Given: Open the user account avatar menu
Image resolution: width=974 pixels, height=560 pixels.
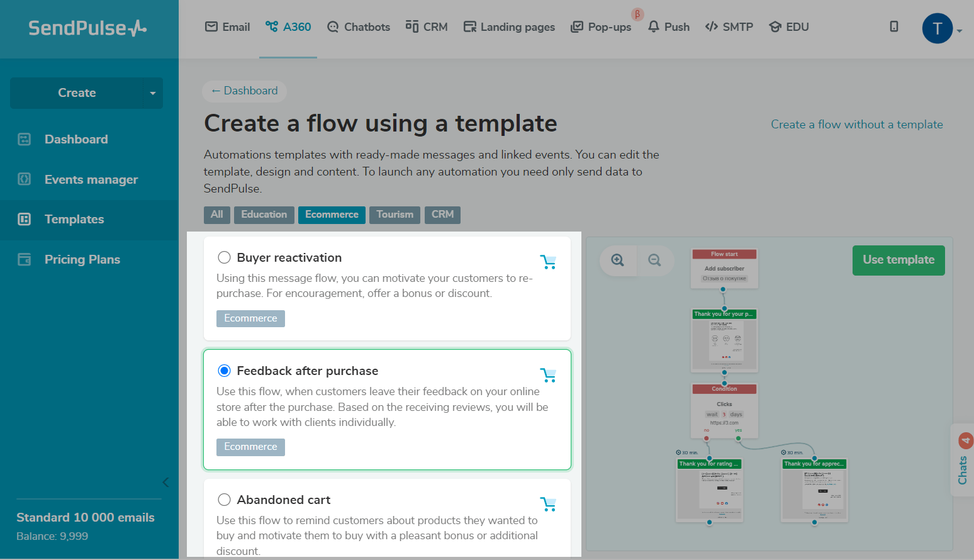Looking at the screenshot, I should (938, 28).
